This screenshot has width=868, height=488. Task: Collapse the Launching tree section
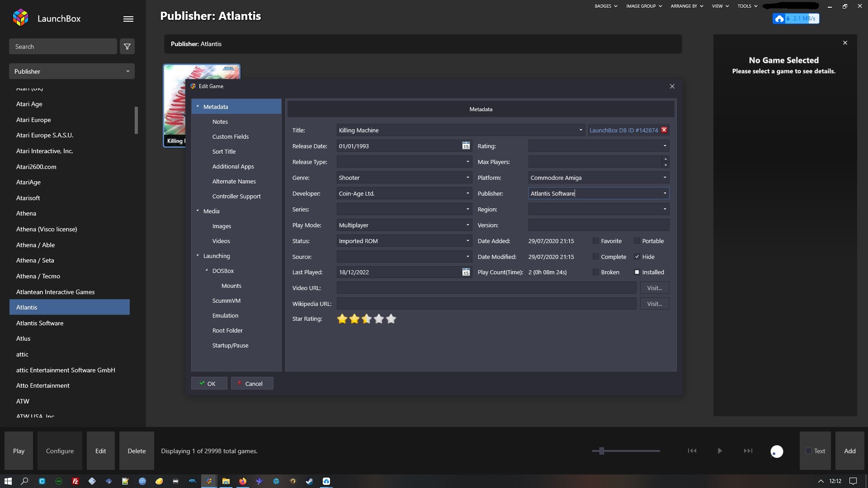click(x=198, y=256)
